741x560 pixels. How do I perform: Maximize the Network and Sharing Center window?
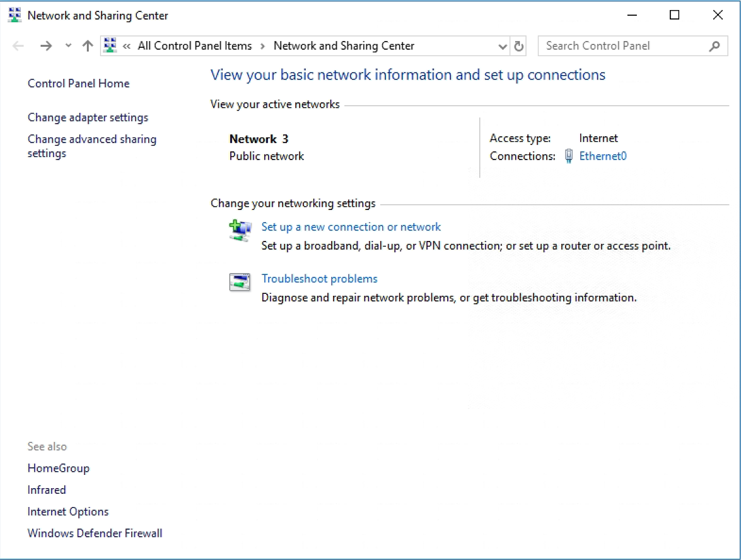point(674,15)
